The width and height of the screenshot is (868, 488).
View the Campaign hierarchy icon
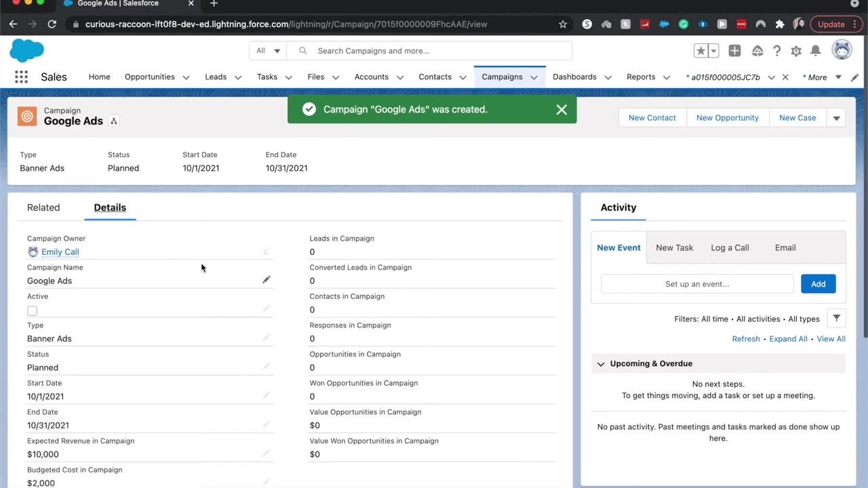click(114, 121)
